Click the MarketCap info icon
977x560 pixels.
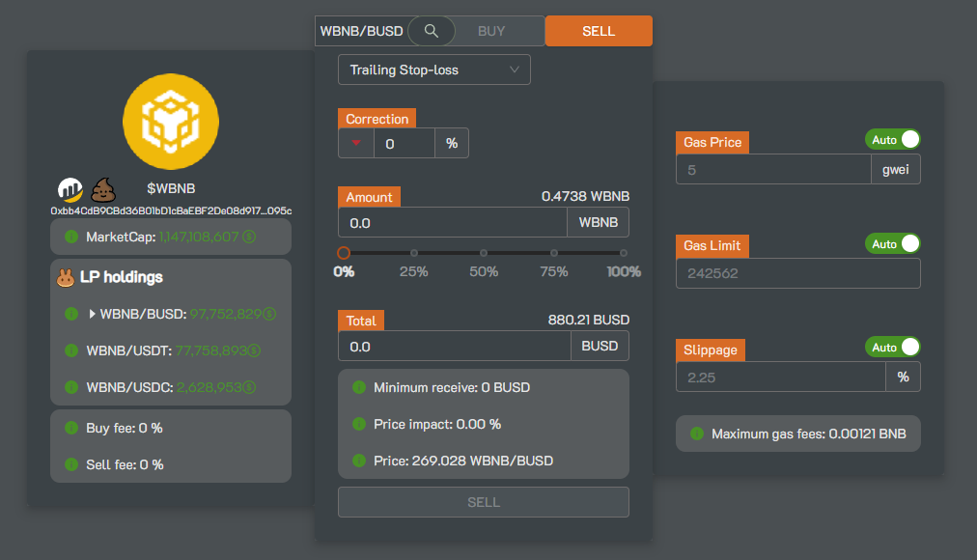click(x=70, y=237)
